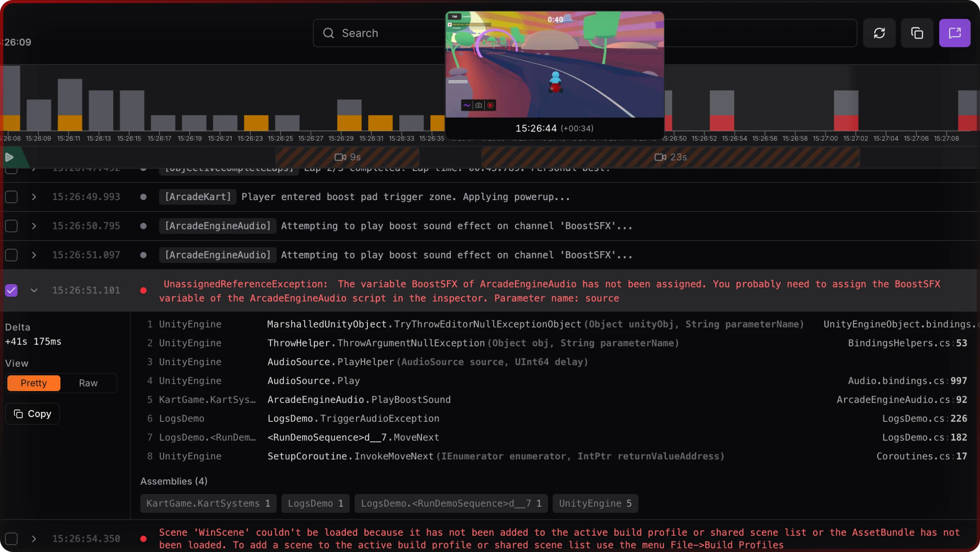Click the orange histogram bar near 15:26:23
This screenshot has width=980, height=552.
pyautogui.click(x=256, y=123)
